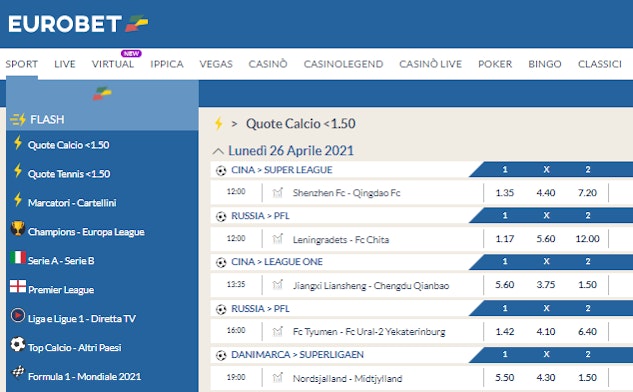Open the POKER tab
This screenshot has height=392, width=633.
[x=495, y=64]
